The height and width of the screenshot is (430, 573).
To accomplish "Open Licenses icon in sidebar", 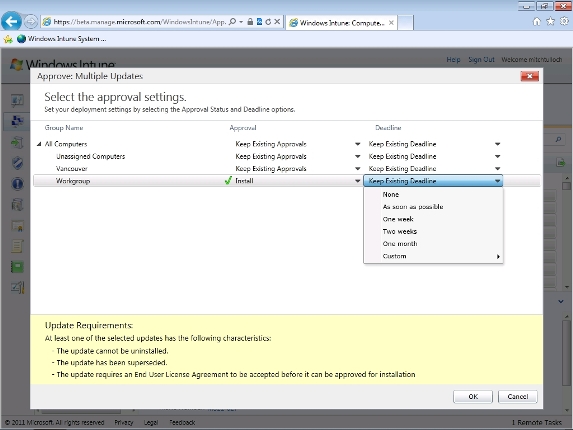I will pyautogui.click(x=17, y=226).
